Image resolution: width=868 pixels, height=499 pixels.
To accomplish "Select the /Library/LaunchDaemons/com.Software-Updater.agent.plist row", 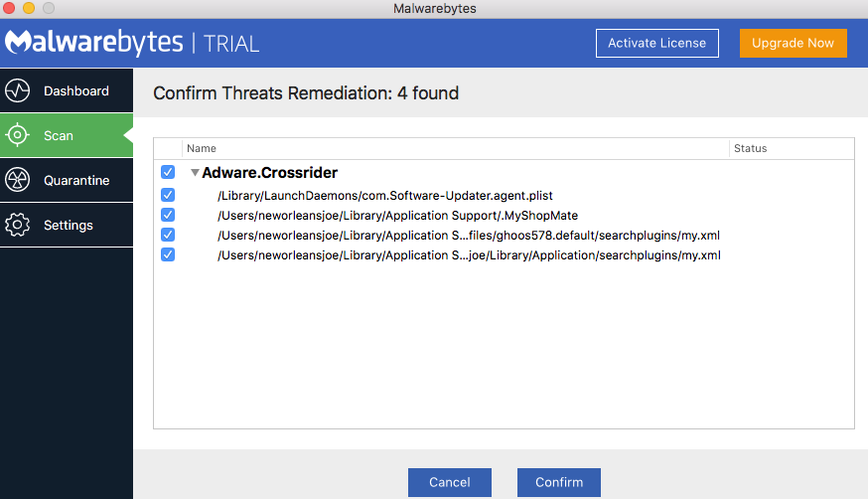I will (385, 196).
